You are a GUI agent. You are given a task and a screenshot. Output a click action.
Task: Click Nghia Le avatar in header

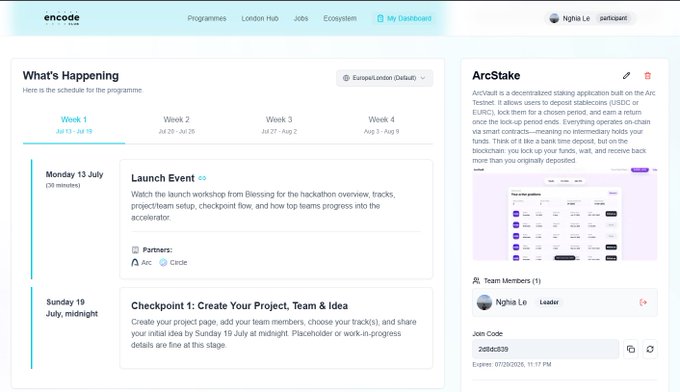click(x=554, y=18)
